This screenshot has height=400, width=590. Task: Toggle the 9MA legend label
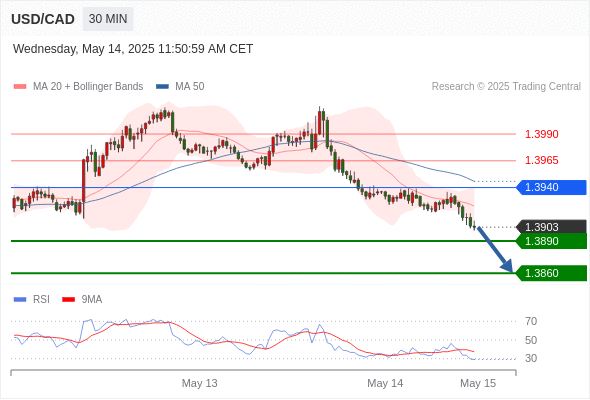click(92, 300)
